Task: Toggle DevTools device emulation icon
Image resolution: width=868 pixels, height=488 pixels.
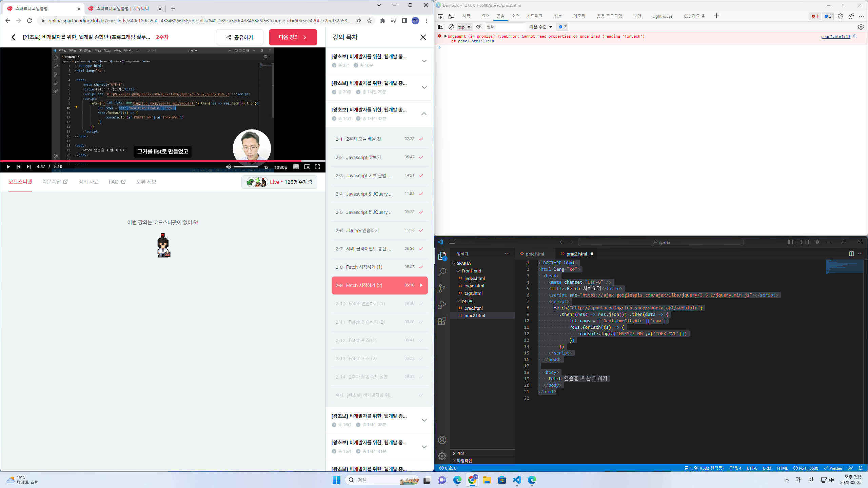Action: tap(451, 16)
